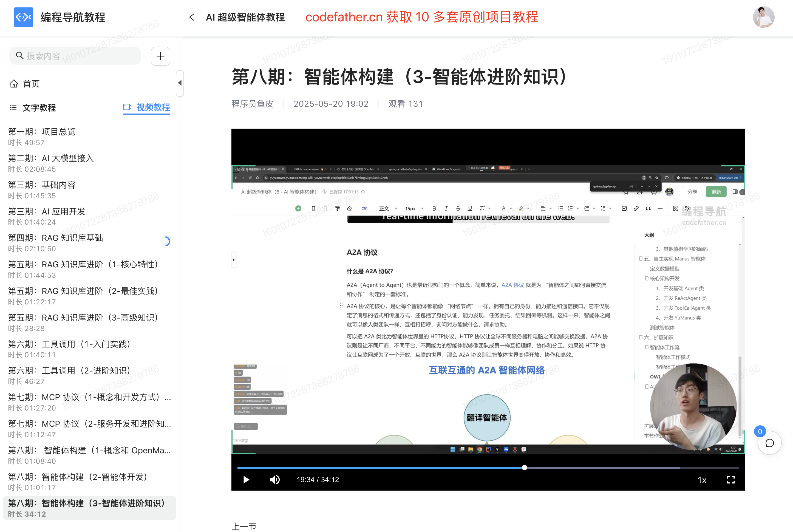This screenshot has width=793, height=532.
Task: Collapse the sidebar with the arrow handle
Action: [x=180, y=83]
